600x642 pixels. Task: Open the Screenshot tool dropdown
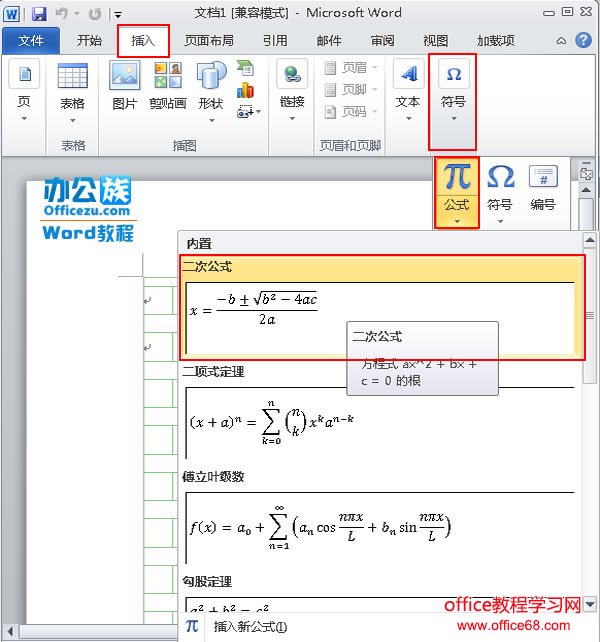click(x=248, y=111)
